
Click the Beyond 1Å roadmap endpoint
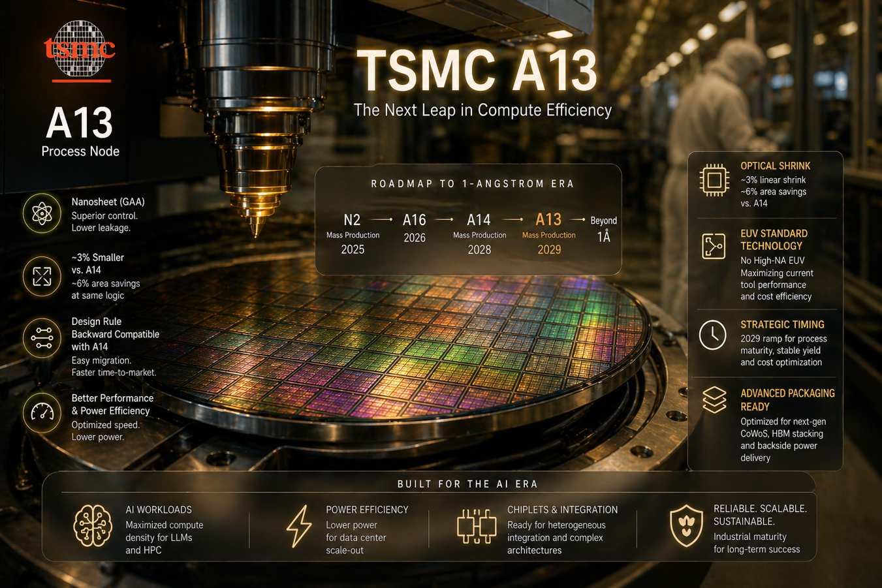tap(604, 229)
